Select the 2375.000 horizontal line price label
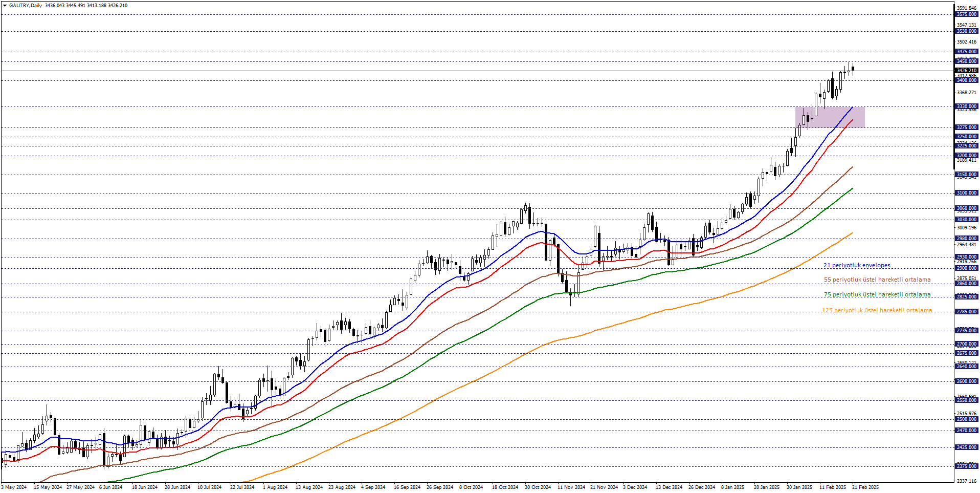Screen dimensions: 980x493 coord(967,466)
